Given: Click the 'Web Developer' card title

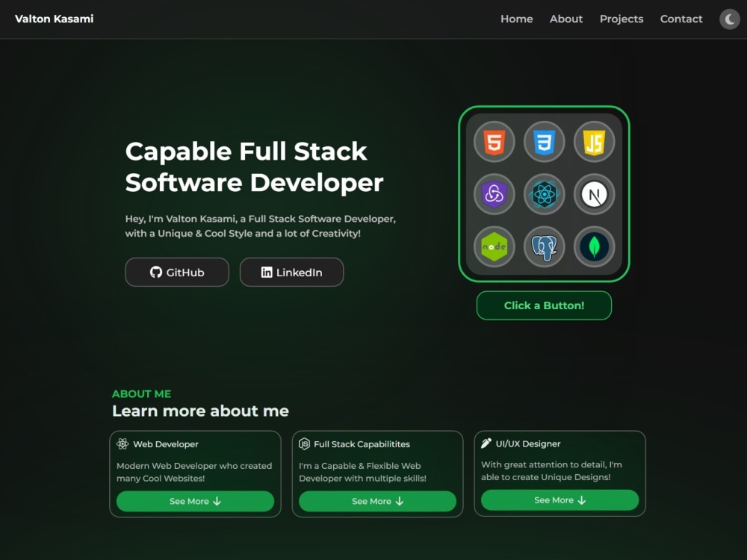Looking at the screenshot, I should pyautogui.click(x=166, y=444).
